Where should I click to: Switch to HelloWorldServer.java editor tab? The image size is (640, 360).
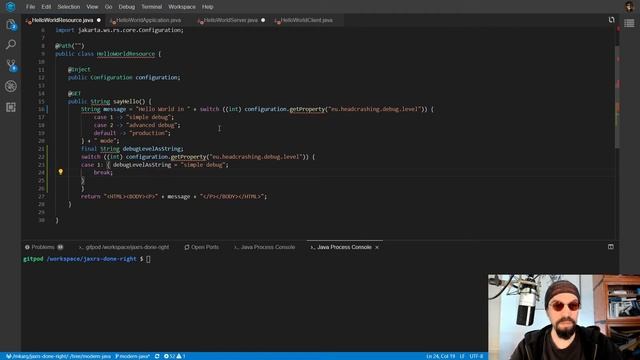[230, 20]
